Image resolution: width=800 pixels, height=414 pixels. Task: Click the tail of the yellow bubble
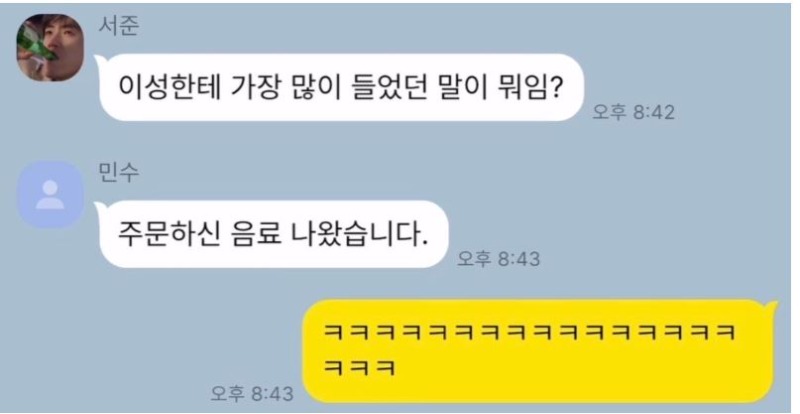(773, 308)
